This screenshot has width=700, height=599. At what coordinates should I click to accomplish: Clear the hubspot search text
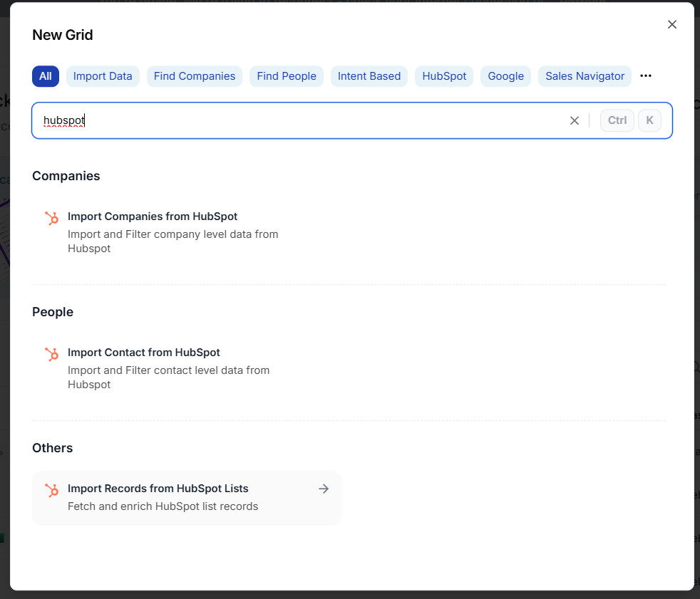(575, 120)
